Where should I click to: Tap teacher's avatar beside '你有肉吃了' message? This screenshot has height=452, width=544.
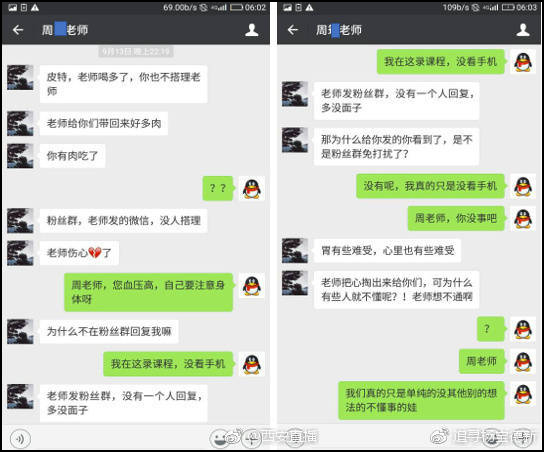[x=20, y=156]
